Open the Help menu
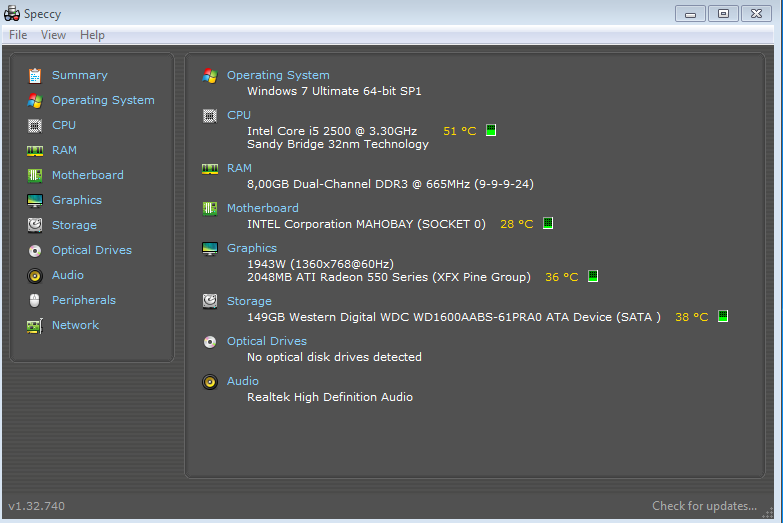783x523 pixels. (x=92, y=35)
